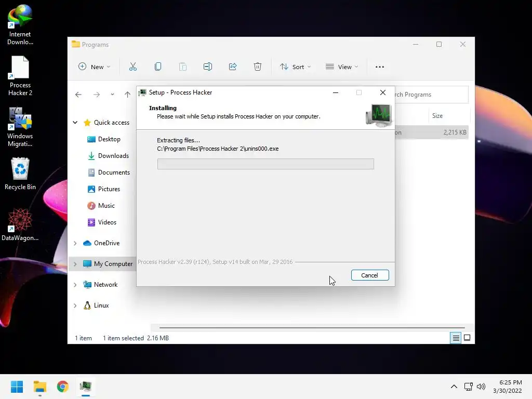Open the Sort dropdown menu

pyautogui.click(x=295, y=66)
